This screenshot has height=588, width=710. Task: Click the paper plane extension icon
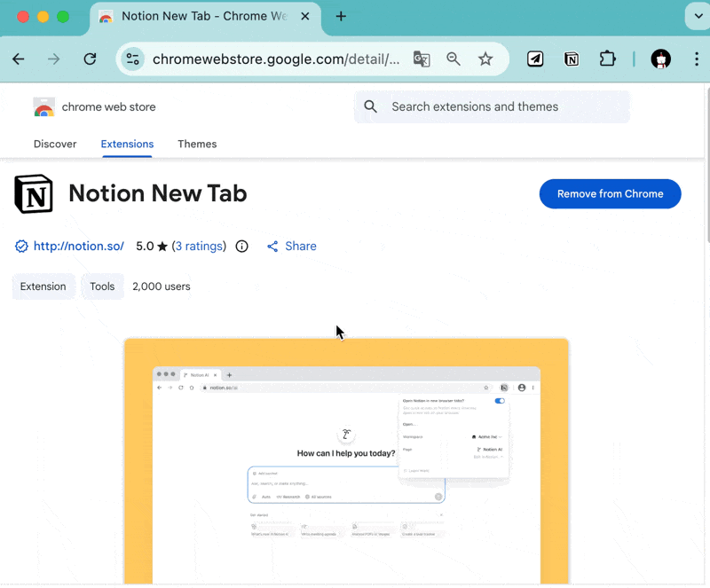pyautogui.click(x=536, y=59)
